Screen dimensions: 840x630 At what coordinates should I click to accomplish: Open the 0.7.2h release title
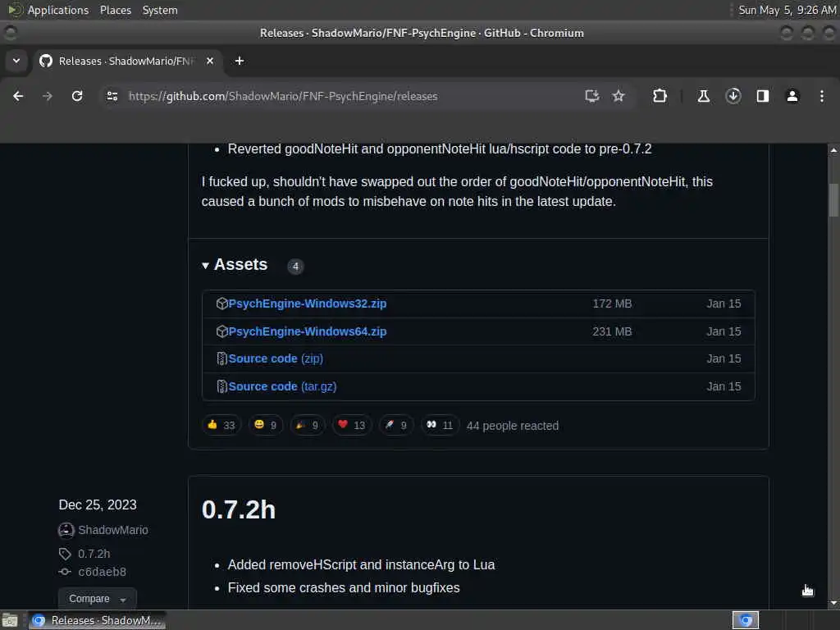tap(239, 510)
